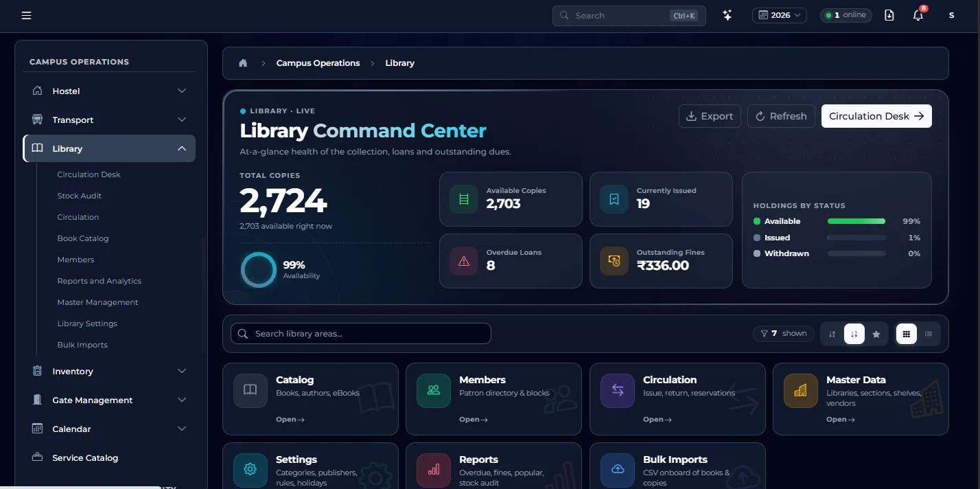Open Stock Audit in the sidebar

pos(80,196)
